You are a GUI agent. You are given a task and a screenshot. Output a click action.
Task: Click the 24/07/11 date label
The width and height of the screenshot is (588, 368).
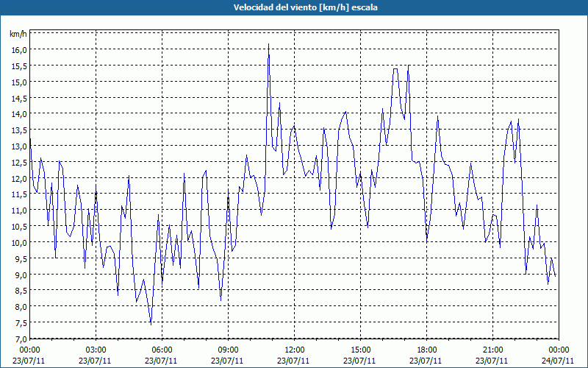point(559,361)
